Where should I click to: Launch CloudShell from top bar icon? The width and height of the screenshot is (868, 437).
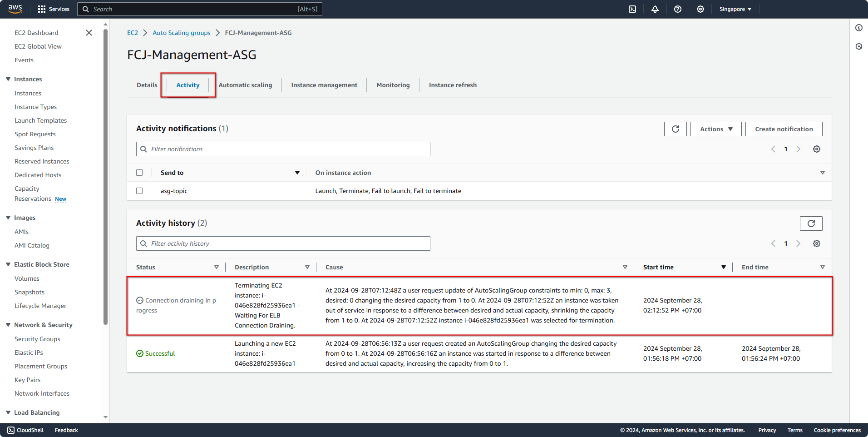tap(632, 9)
